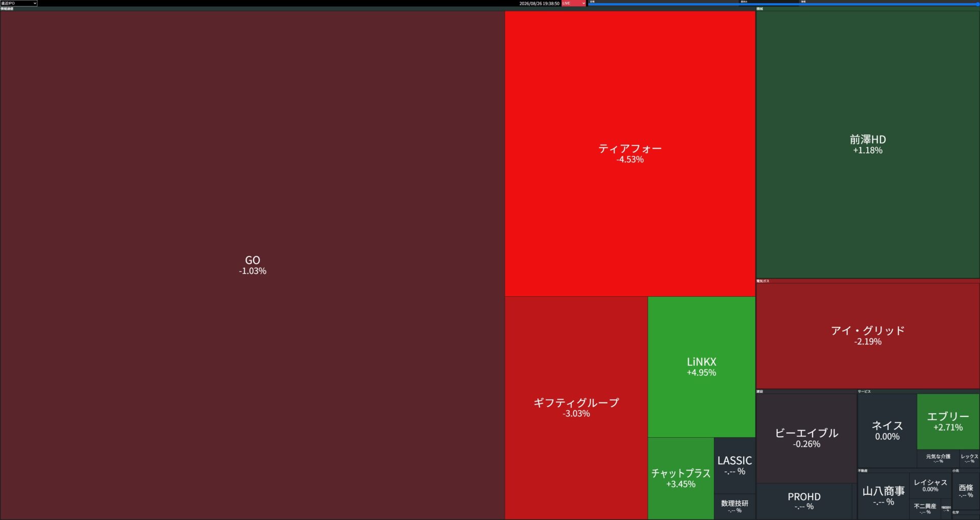This screenshot has height=520, width=980.
Task: Select the PROHD tile
Action: [x=804, y=502]
